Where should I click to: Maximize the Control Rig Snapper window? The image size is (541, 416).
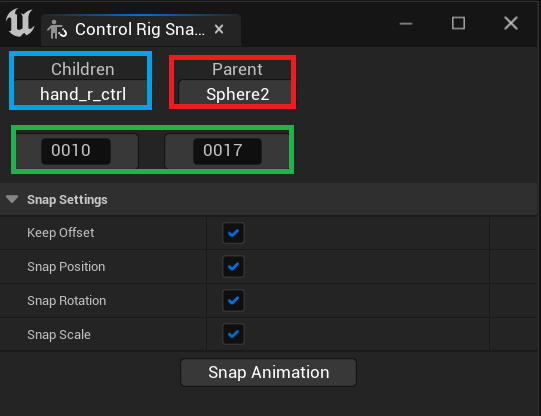click(x=458, y=23)
